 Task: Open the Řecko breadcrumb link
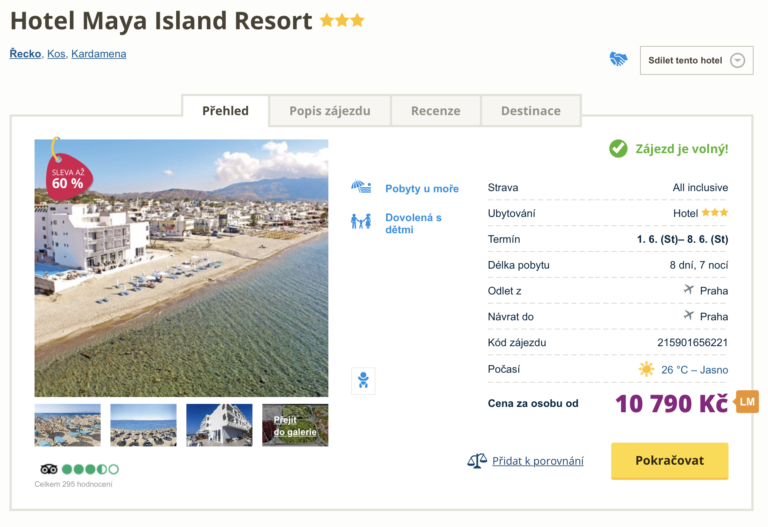pyautogui.click(x=25, y=54)
